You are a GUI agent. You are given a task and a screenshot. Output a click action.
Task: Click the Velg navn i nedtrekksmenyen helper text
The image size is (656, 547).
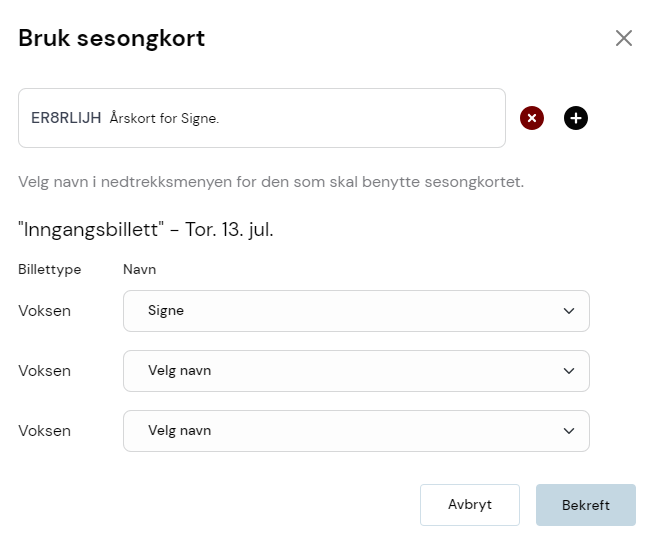tap(271, 182)
